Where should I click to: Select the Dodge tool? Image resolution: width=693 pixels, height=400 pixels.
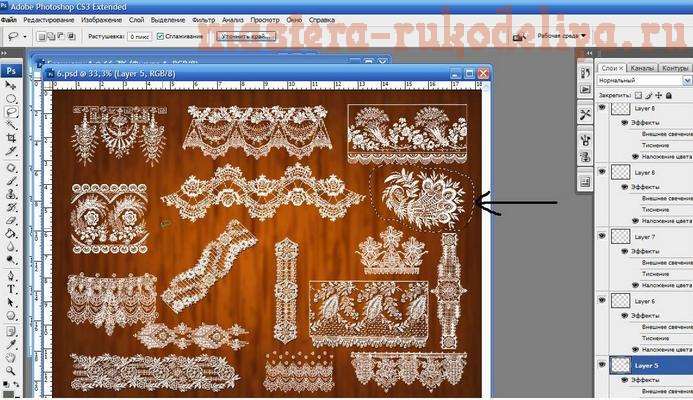pos(11,260)
